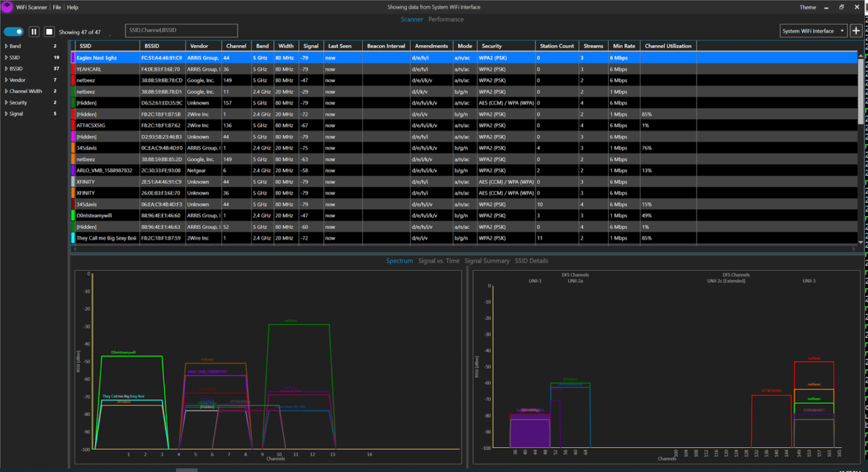Switch to the Signal vs. Time tab
868x472 pixels.
(x=439, y=261)
